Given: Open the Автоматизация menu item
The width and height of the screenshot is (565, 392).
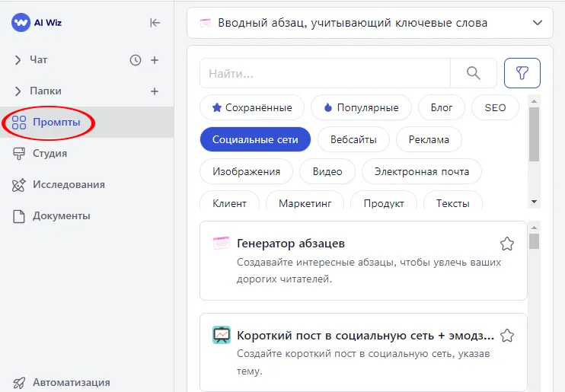Looking at the screenshot, I should tap(87, 382).
